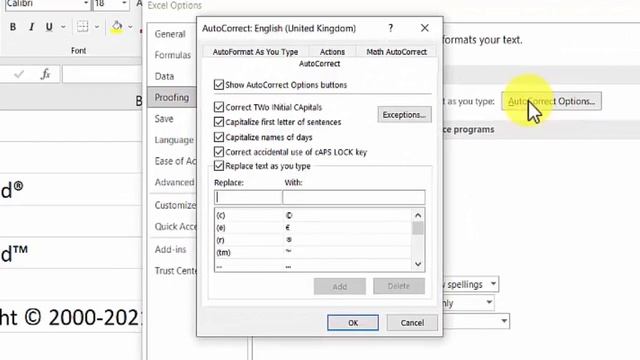
Task: Click the formula bar Enter checkmark
Action: click(x=19, y=74)
